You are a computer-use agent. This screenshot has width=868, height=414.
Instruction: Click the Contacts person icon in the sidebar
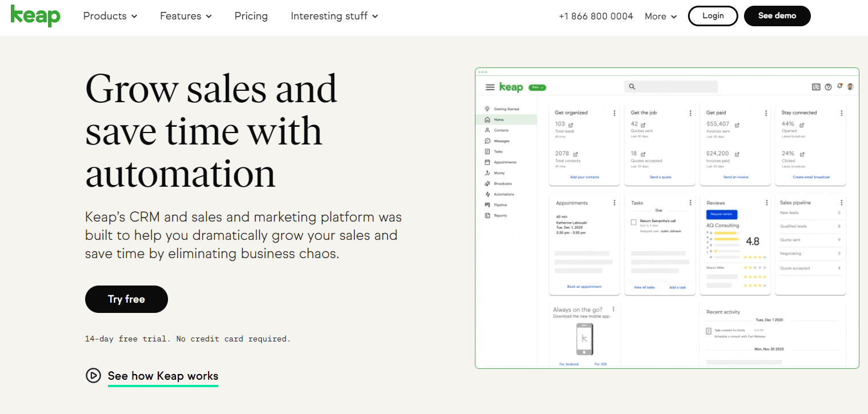click(x=487, y=130)
